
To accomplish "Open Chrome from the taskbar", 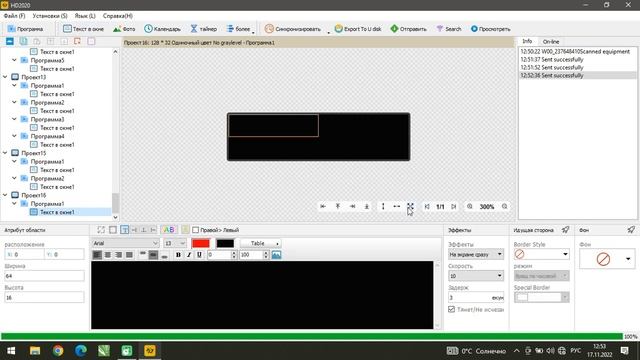I will tap(58, 351).
